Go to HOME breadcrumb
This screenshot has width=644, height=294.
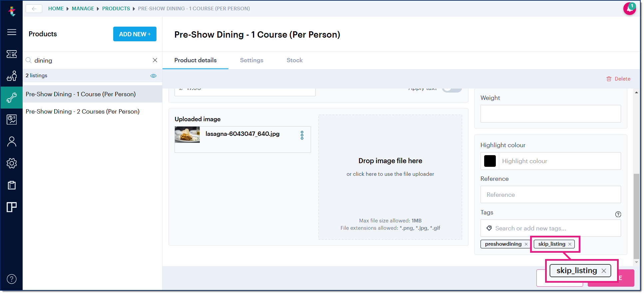56,9
